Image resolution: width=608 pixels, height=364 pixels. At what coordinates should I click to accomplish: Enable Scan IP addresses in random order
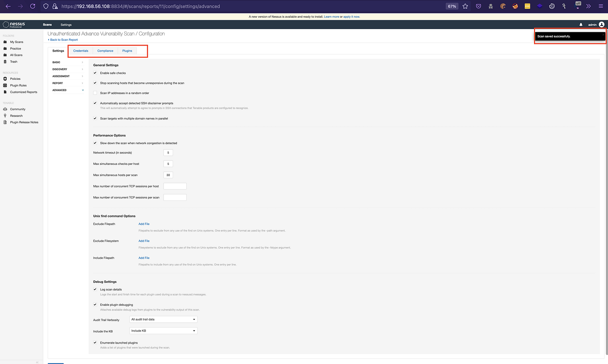tap(95, 93)
